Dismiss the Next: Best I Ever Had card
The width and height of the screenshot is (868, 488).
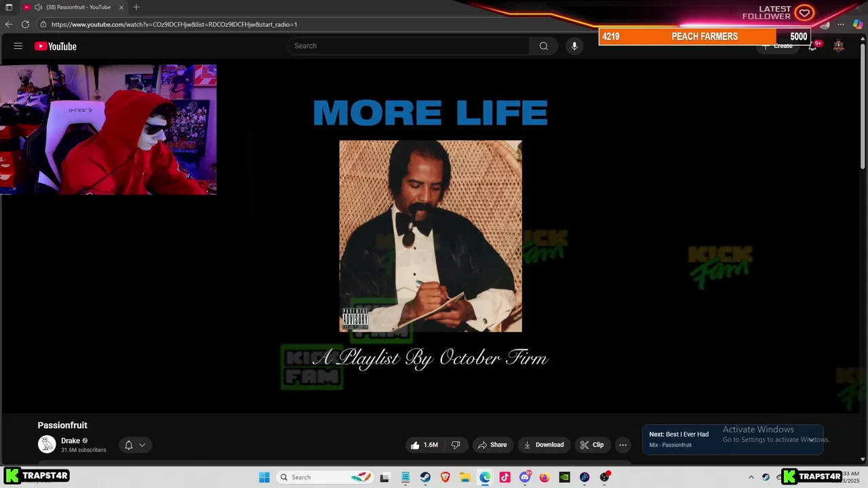810,440
